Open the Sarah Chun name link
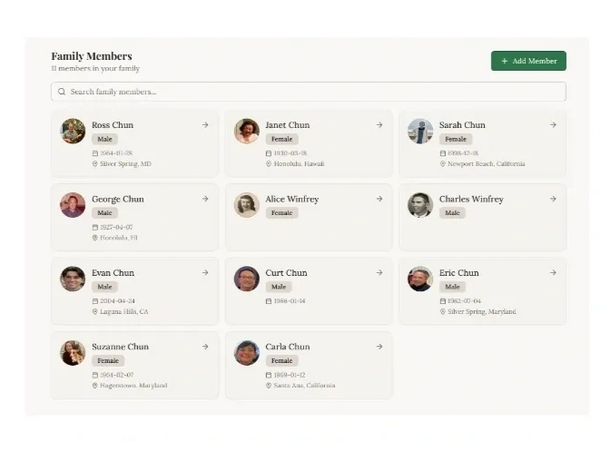Viewport: 601px width, 451px height. click(x=462, y=125)
